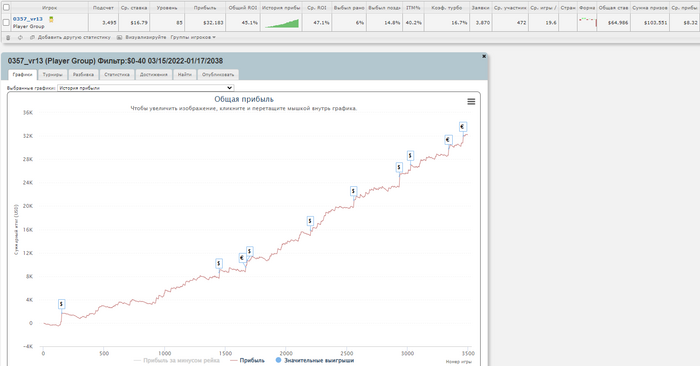Click the Общая прибыль chart title
This screenshot has width=700, height=366.
244,99
